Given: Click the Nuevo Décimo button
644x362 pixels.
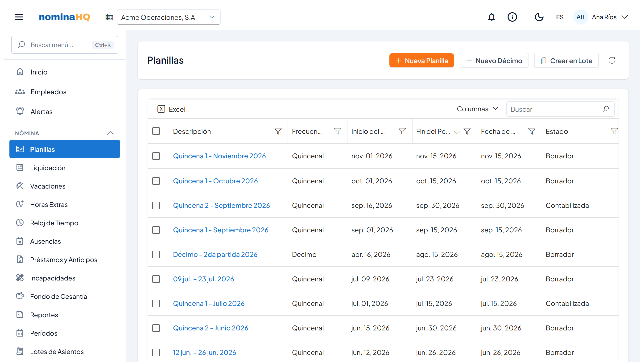Looking at the screenshot, I should pos(494,61).
